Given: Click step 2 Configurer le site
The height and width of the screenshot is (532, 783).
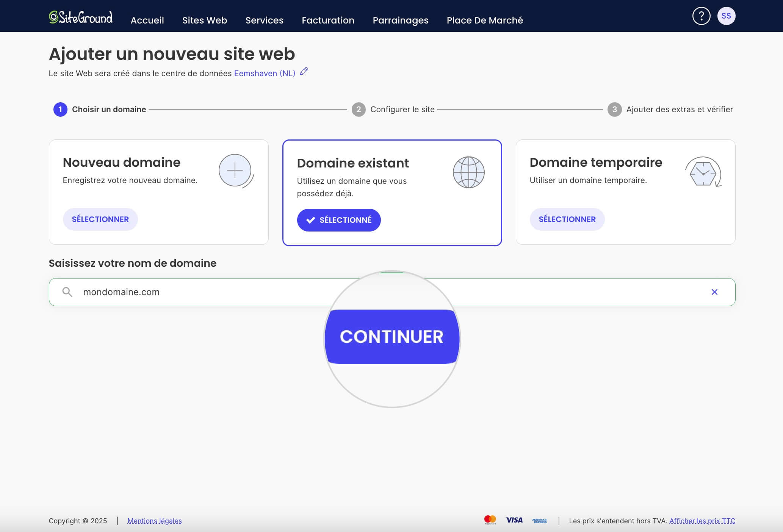Looking at the screenshot, I should [393, 109].
